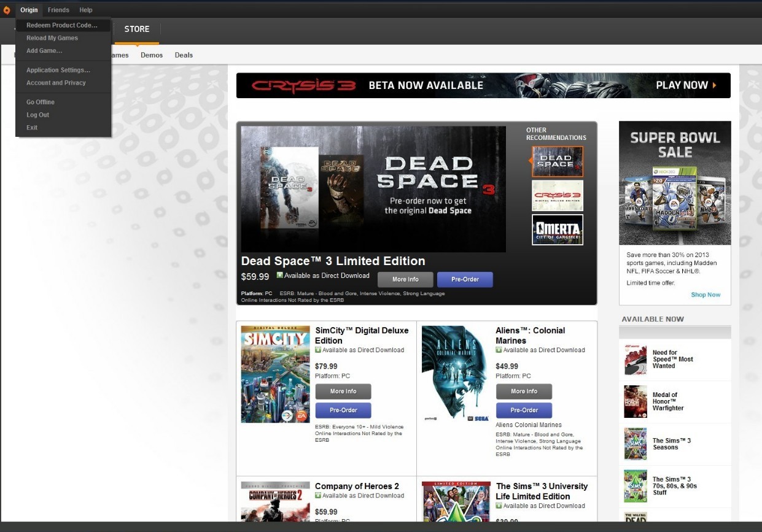The height and width of the screenshot is (532, 762).
Task: Click direct download icon for Company of Heroes
Action: 318,495
